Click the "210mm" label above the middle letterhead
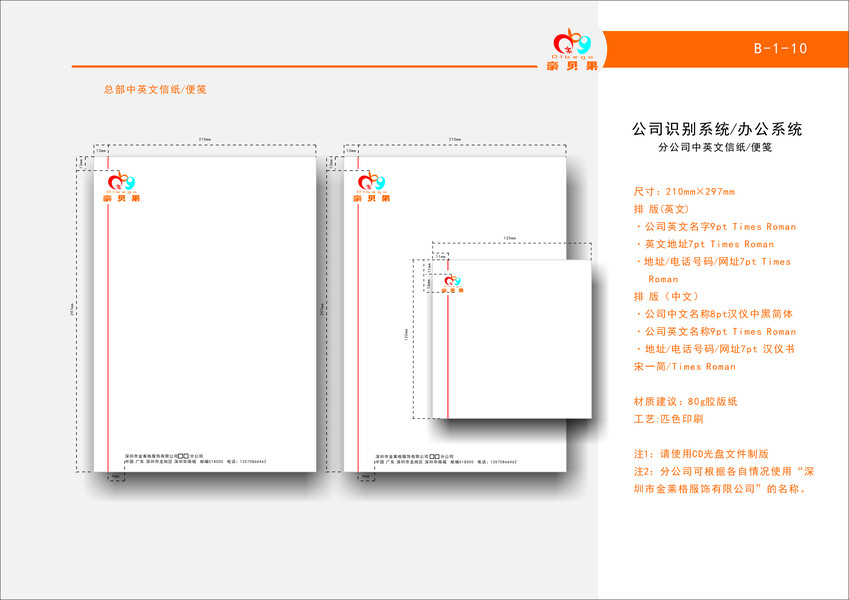 tap(455, 140)
